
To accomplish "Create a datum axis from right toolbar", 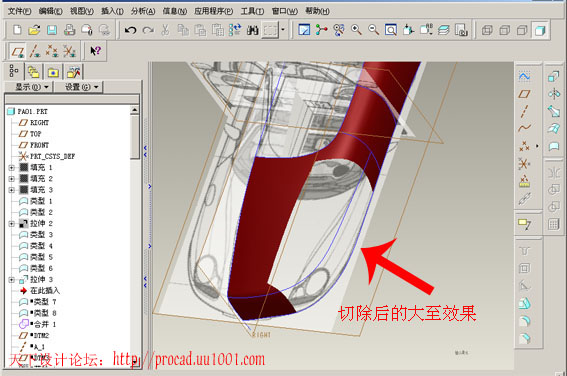I will pos(524,111).
